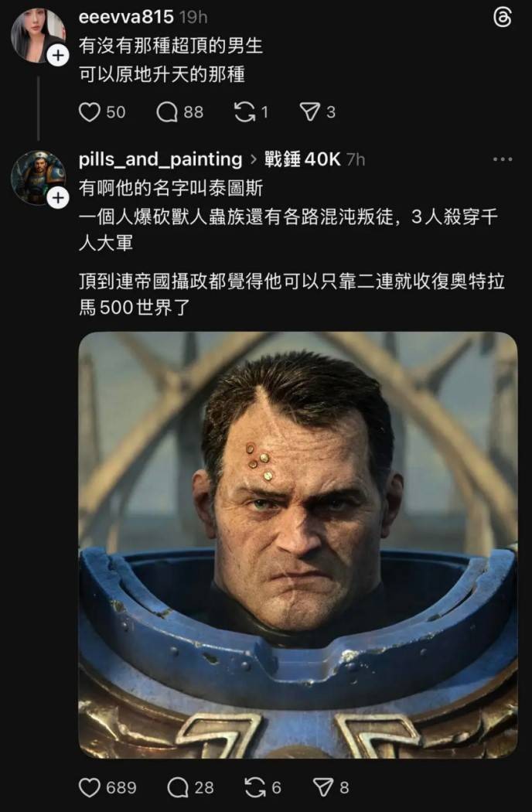
Task: Open the 戰錘 40K topic tag
Action: tap(302, 159)
